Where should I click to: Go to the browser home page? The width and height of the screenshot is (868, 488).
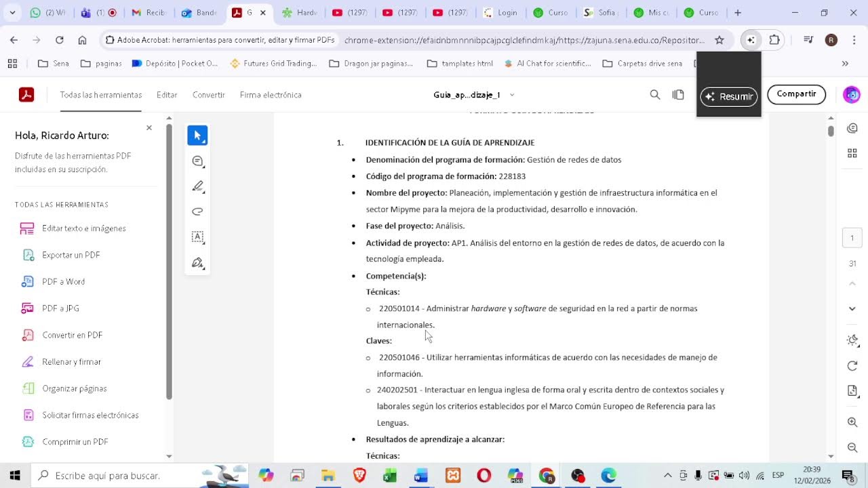82,40
